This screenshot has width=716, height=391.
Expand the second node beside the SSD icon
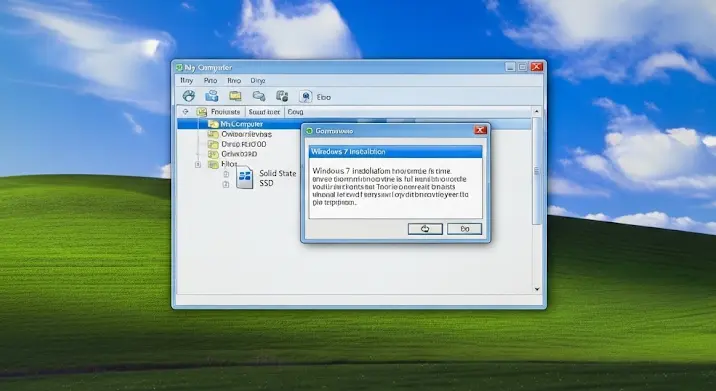[x=226, y=184]
